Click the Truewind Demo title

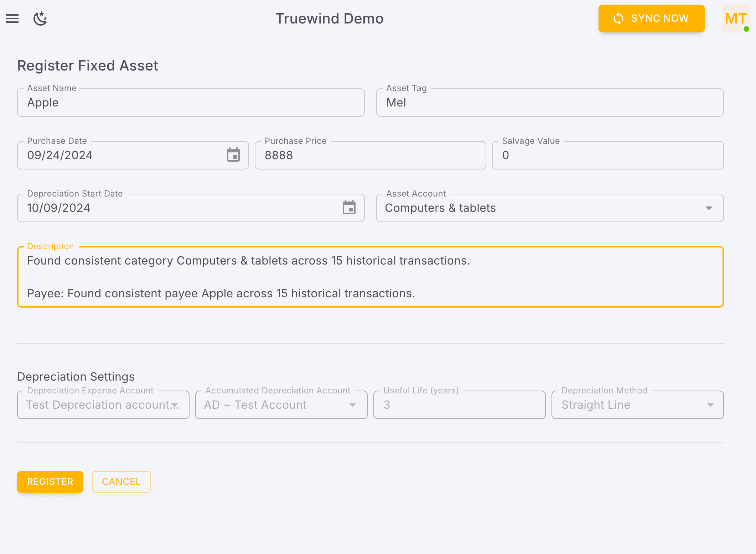pos(329,19)
